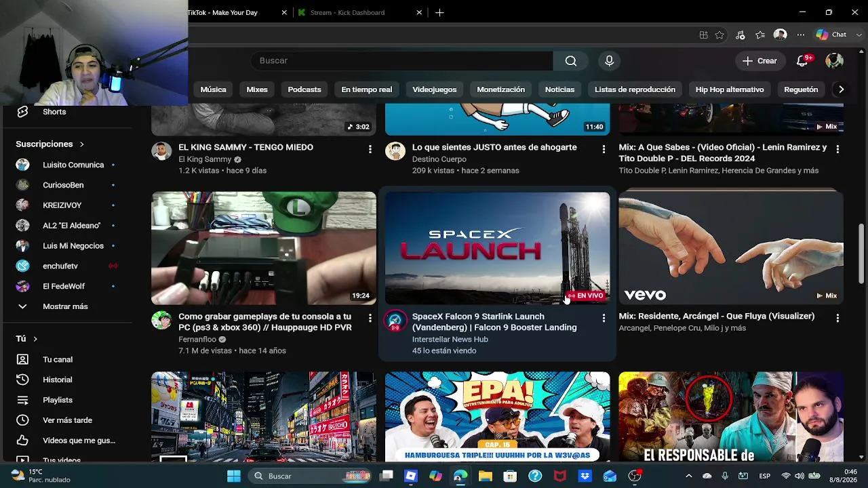Expand the Suscripciones section chevron
The image size is (868, 488).
81,144
